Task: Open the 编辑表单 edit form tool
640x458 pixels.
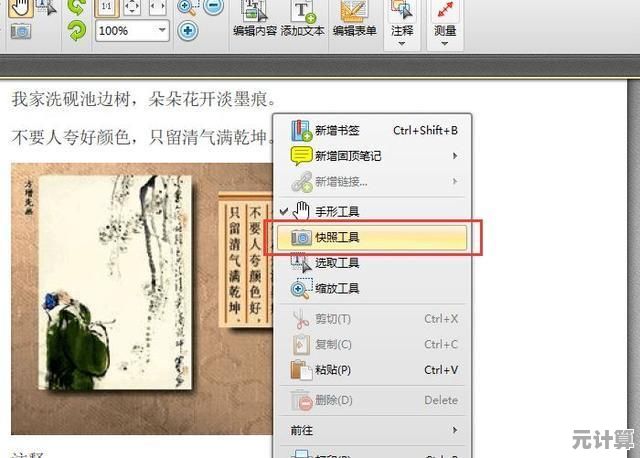Action: click(352, 20)
